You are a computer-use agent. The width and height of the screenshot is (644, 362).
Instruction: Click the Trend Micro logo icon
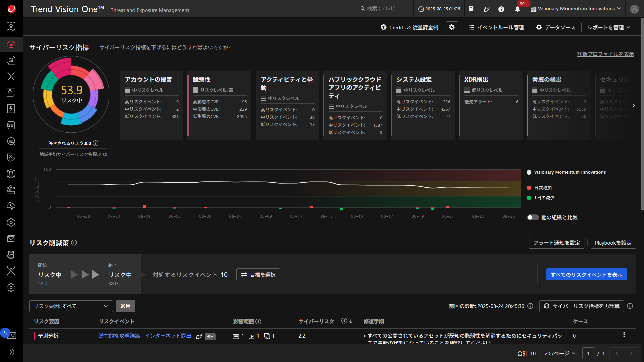pyautogui.click(x=12, y=9)
